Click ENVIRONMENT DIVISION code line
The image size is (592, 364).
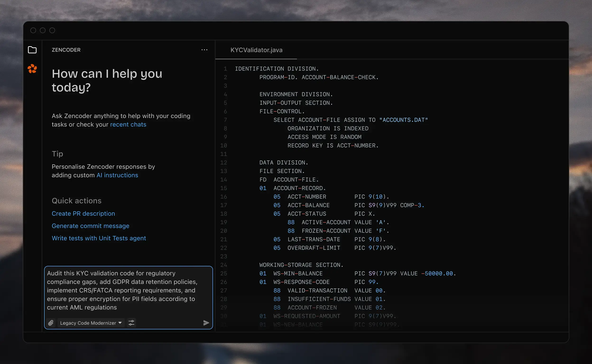[296, 94]
